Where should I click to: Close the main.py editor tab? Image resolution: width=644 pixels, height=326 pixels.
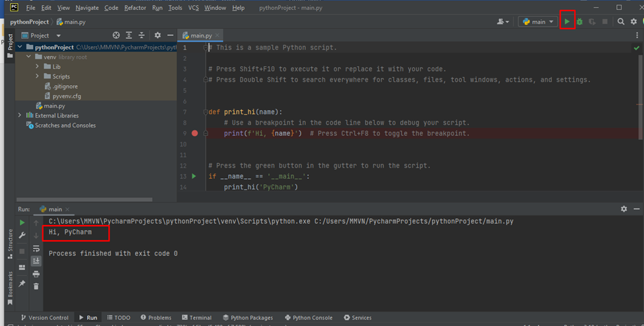pyautogui.click(x=217, y=36)
